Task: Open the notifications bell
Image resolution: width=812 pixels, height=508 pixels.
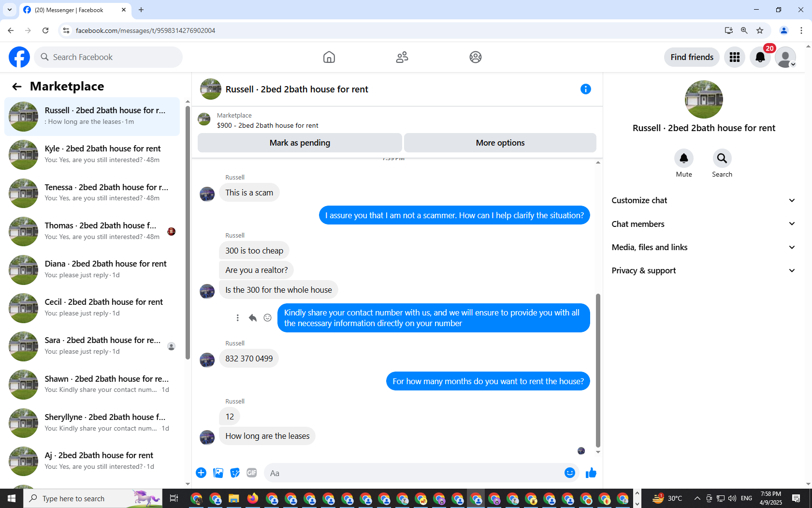Action: 760,57
